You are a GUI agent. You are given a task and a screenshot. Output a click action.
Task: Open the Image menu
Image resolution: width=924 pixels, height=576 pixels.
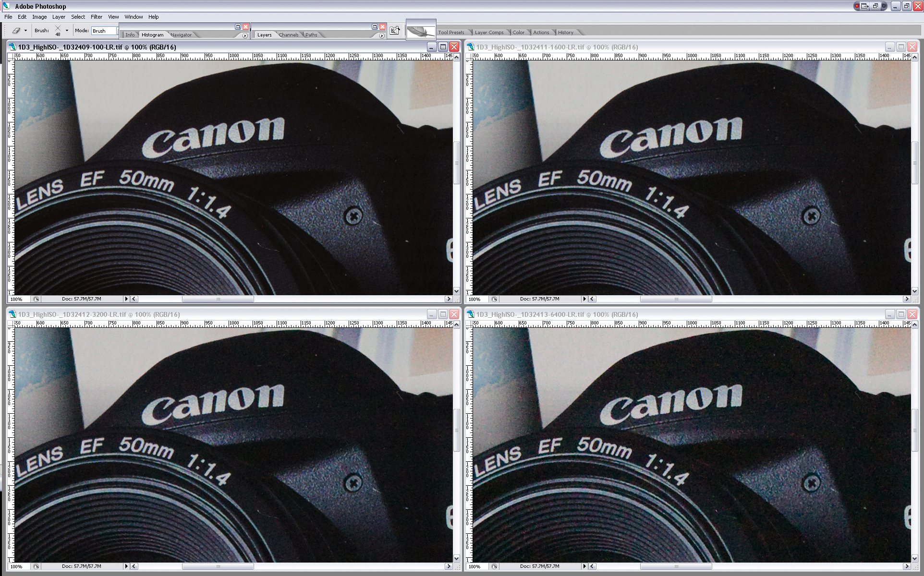coord(39,17)
